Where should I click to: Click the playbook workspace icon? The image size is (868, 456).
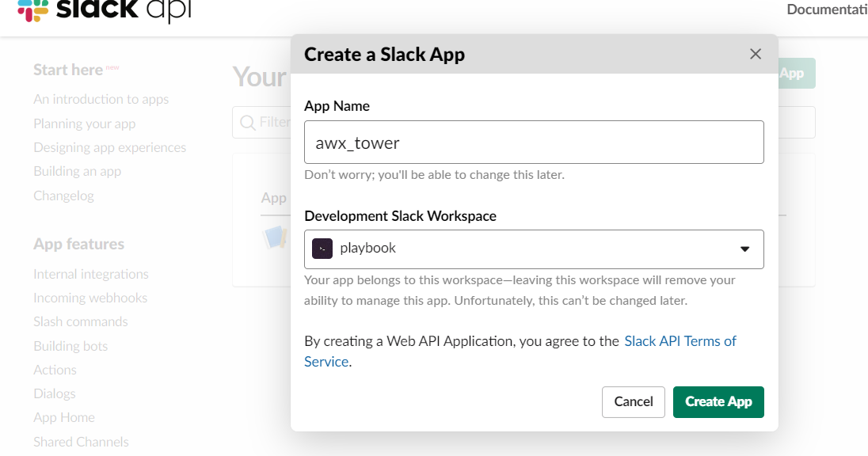point(322,249)
